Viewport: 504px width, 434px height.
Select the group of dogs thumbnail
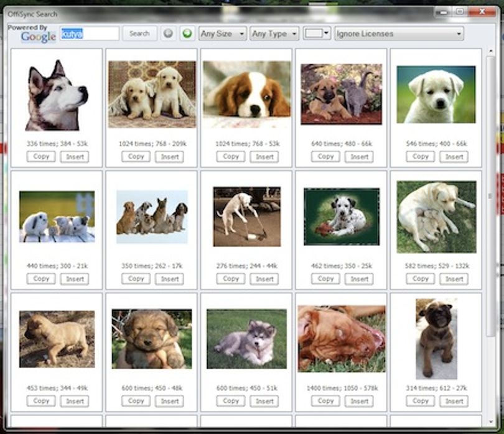(152, 217)
